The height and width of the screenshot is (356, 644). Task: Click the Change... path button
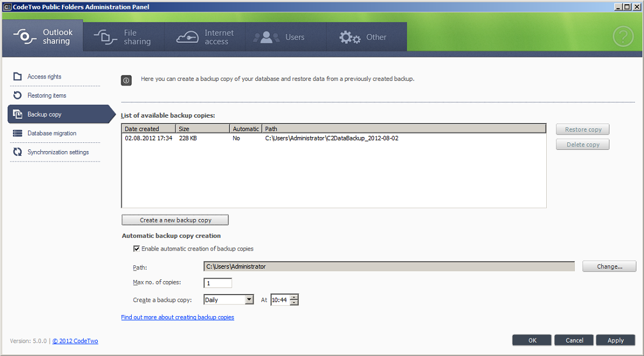[x=609, y=266]
